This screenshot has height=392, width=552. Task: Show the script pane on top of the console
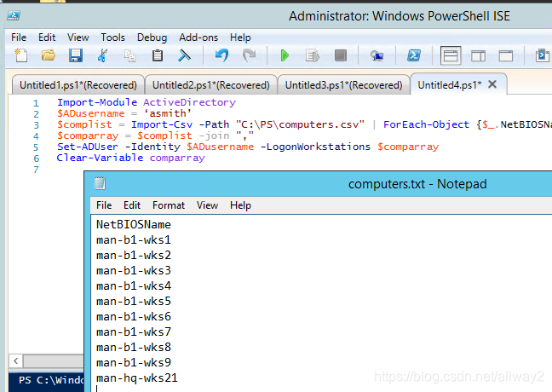(451, 55)
